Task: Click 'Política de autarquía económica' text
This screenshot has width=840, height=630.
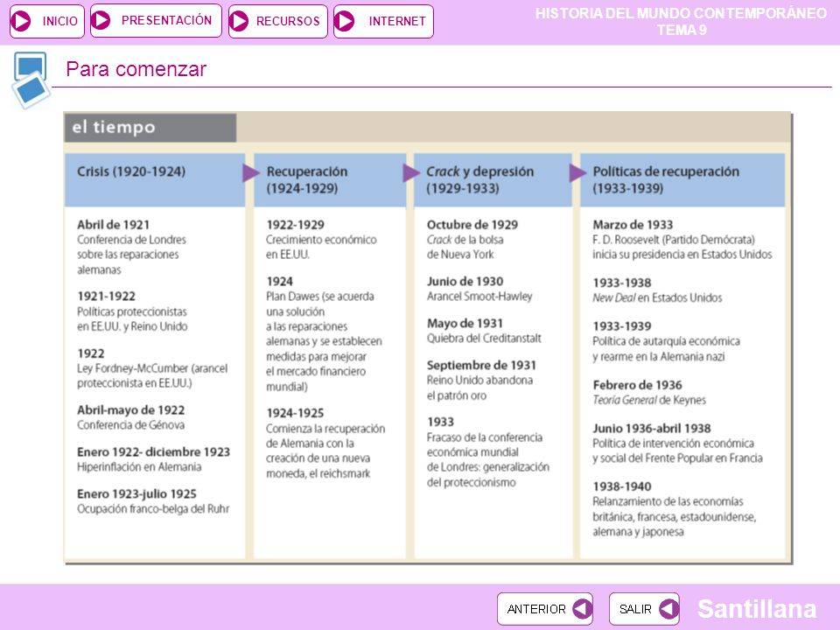Action: (667, 341)
